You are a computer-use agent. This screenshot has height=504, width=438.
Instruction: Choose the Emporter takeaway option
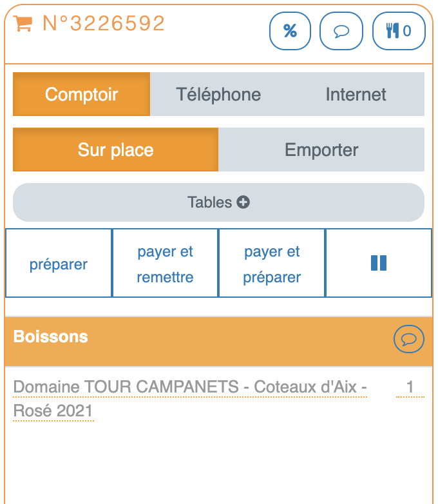[x=321, y=150]
